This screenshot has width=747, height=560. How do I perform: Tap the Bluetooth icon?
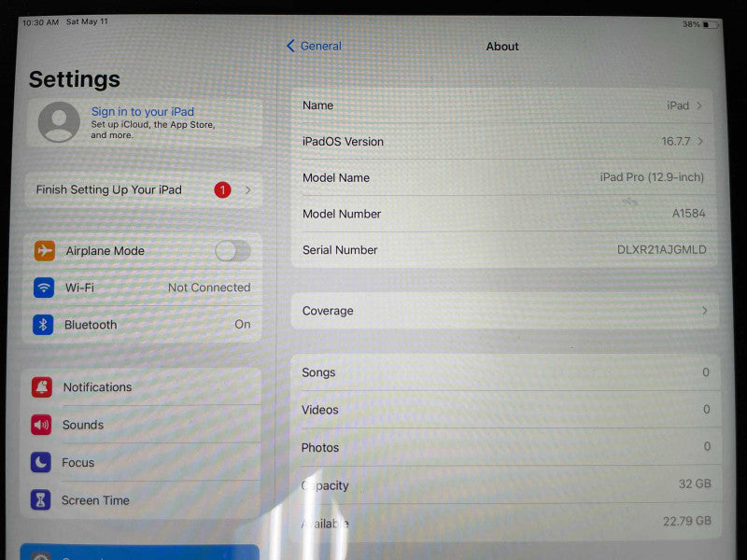click(43, 325)
